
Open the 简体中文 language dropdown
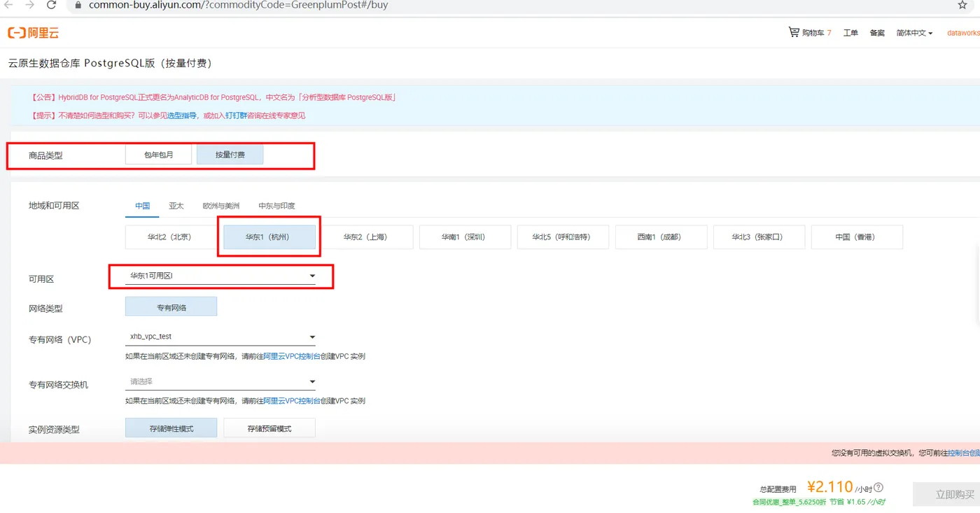[x=914, y=33]
